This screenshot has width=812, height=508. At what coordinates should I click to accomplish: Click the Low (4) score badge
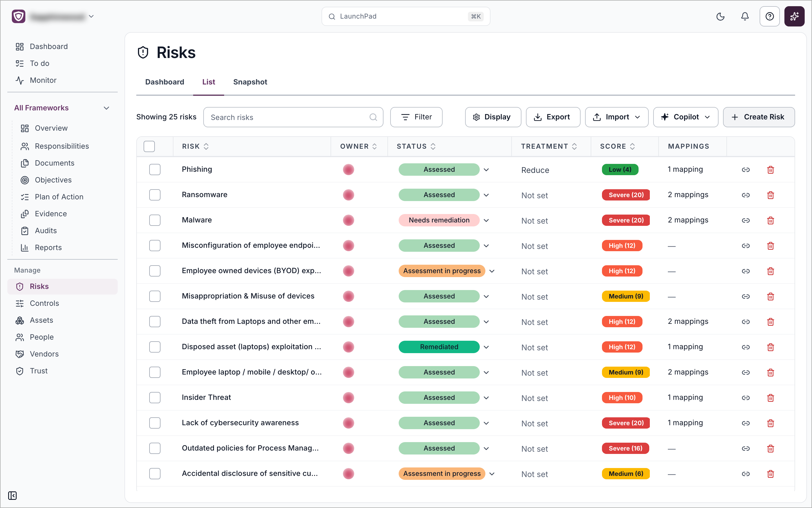pyautogui.click(x=620, y=170)
